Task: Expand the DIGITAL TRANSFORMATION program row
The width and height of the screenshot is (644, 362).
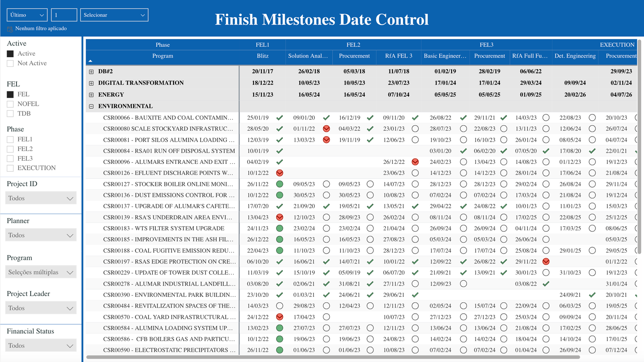Action: point(91,83)
